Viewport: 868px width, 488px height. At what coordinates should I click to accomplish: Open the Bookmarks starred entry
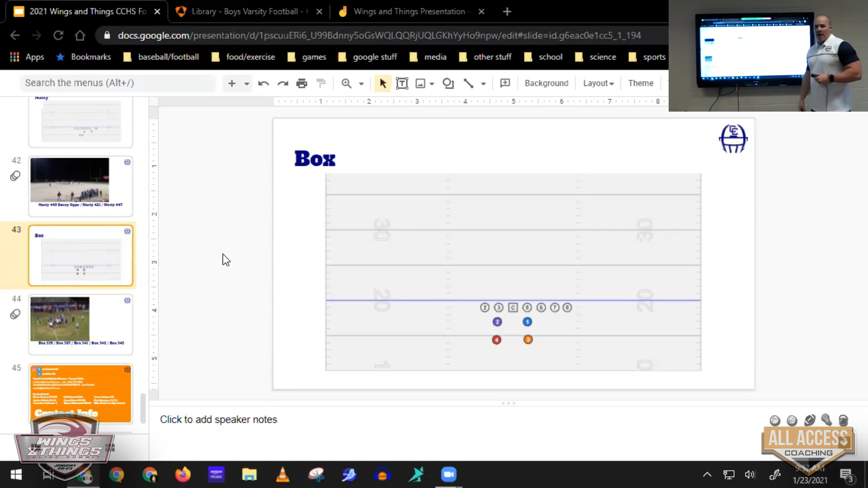[83, 57]
